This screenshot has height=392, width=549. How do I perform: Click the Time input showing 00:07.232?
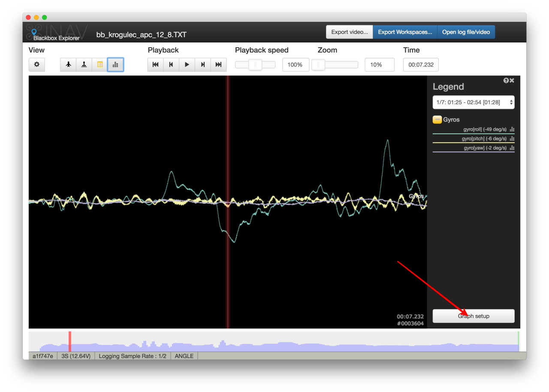pos(420,64)
